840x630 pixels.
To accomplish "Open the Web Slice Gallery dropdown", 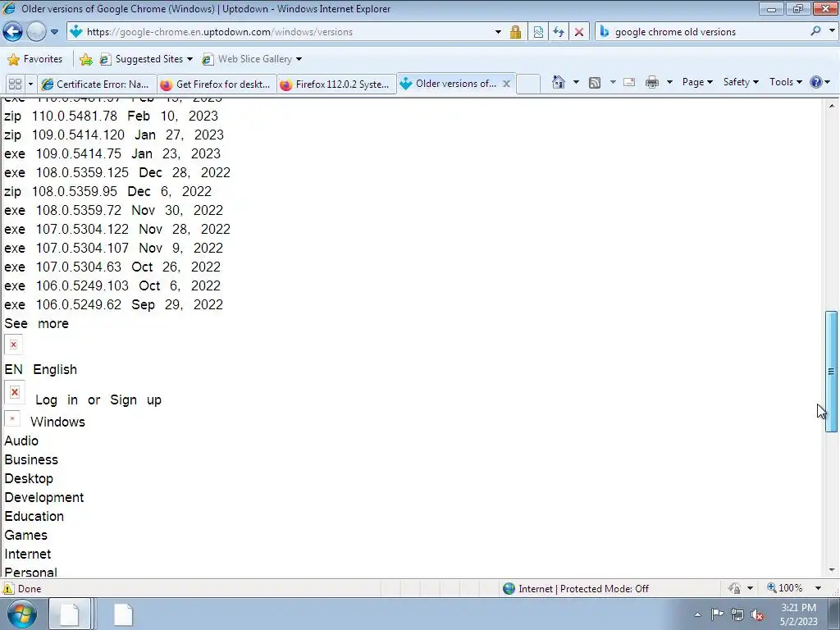I will tap(252, 59).
